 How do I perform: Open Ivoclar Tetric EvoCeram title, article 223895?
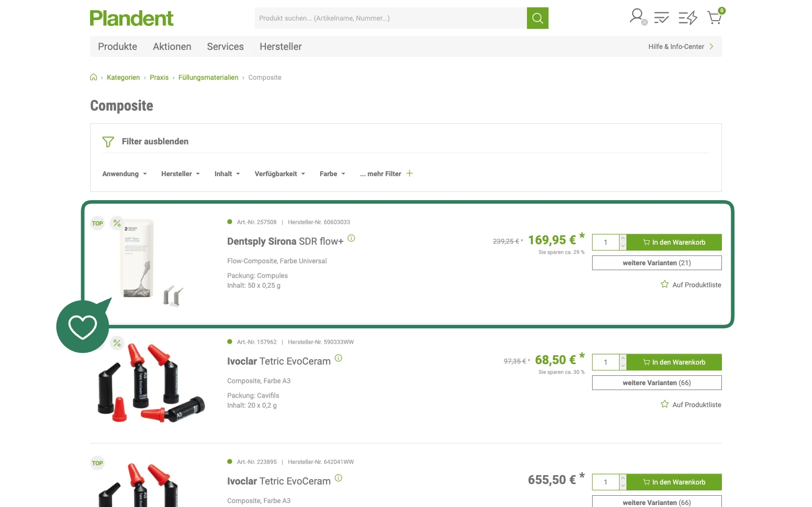point(279,481)
